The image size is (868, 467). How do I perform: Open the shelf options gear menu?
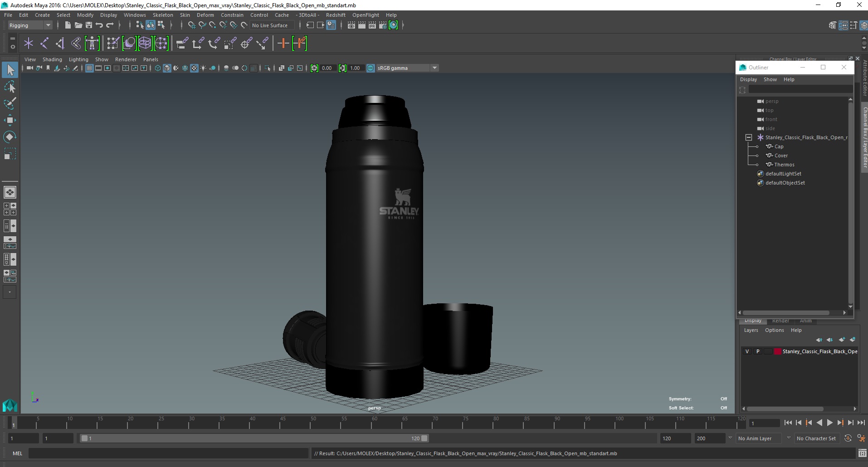coord(12,47)
